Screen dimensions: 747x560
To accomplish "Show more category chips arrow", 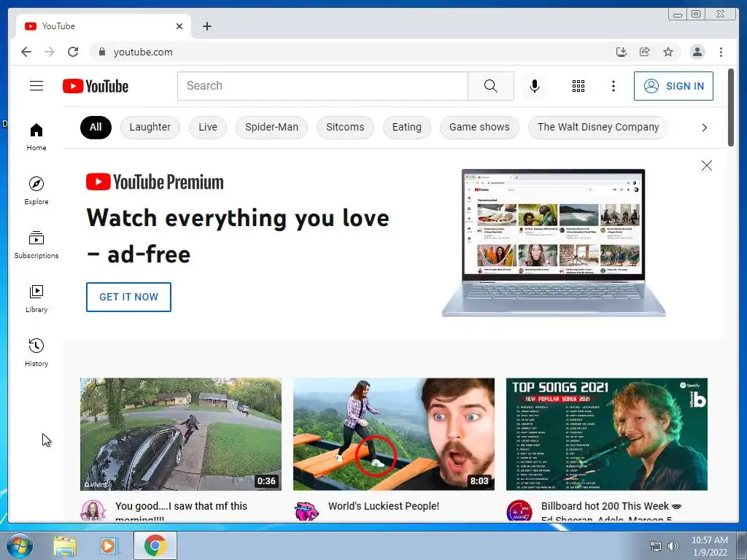I will click(x=704, y=128).
